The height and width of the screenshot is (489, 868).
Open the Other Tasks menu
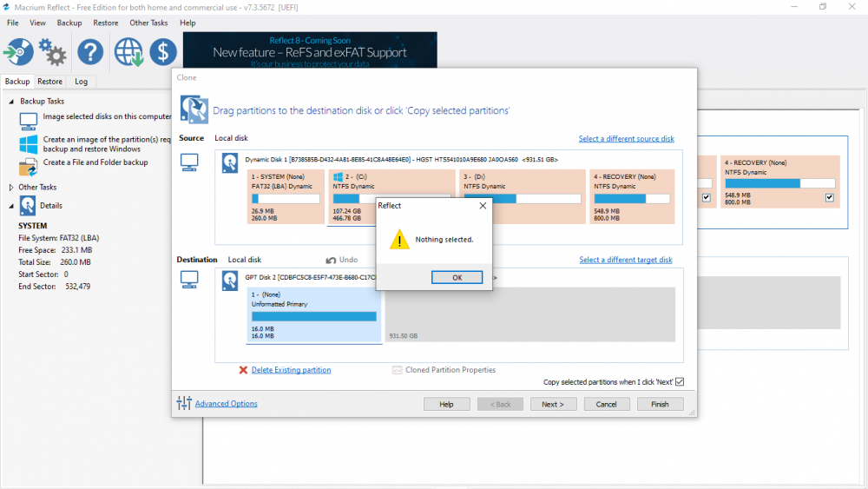pyautogui.click(x=148, y=23)
